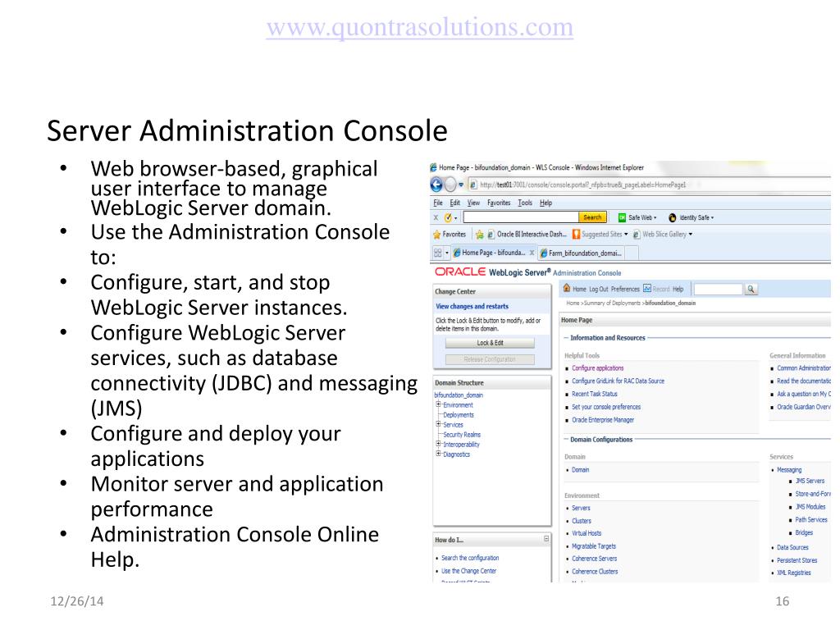Viewport: 840px width, 630px height.
Task: Select Security Realms in Domain Structure
Action: (462, 435)
